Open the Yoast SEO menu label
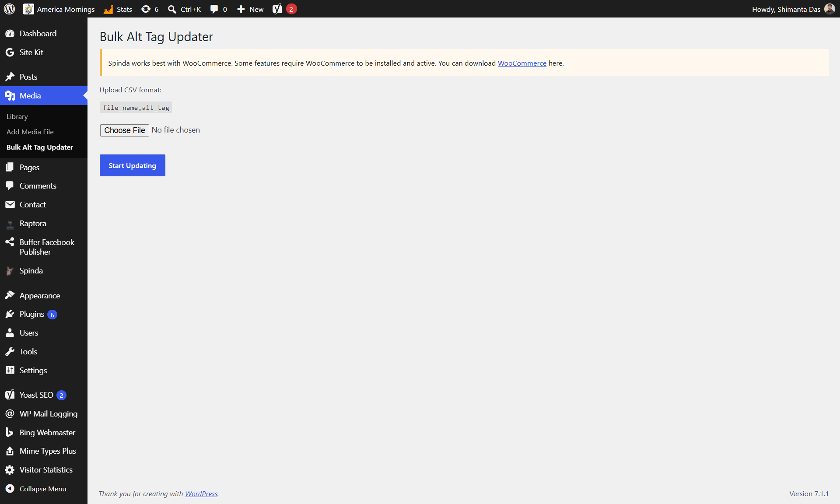840x504 pixels. [36, 395]
